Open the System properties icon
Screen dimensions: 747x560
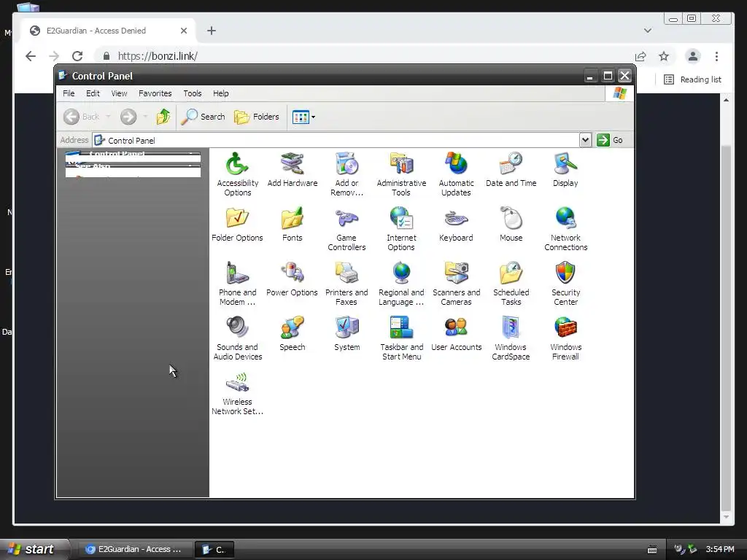[x=347, y=334]
